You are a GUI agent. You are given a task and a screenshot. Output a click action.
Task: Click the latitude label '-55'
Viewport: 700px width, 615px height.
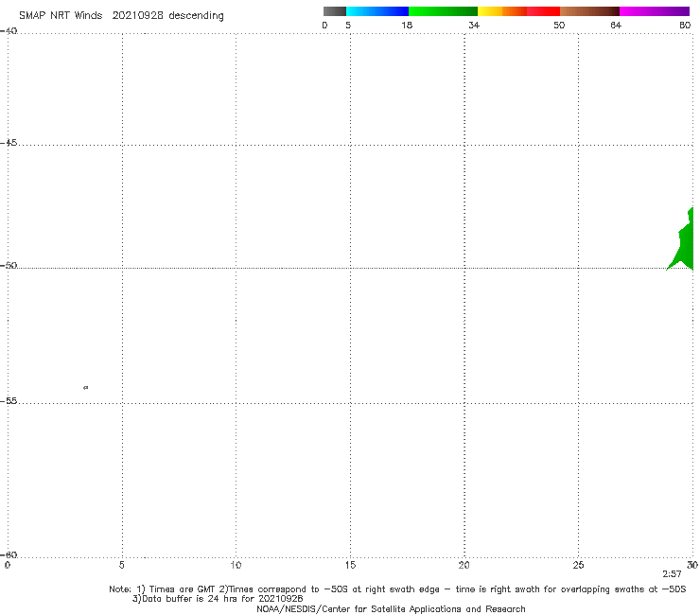point(9,400)
